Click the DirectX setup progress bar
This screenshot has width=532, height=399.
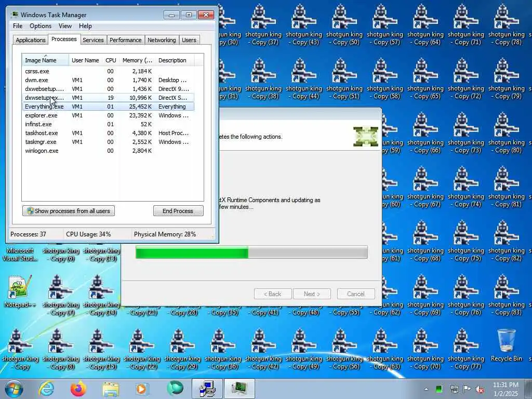[251, 252]
